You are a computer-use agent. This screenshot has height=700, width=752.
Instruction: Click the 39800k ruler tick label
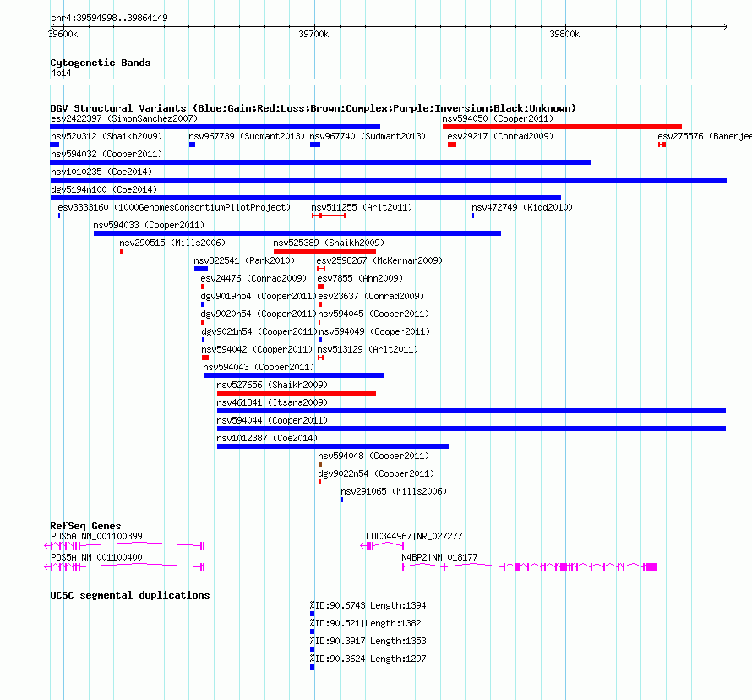[564, 34]
